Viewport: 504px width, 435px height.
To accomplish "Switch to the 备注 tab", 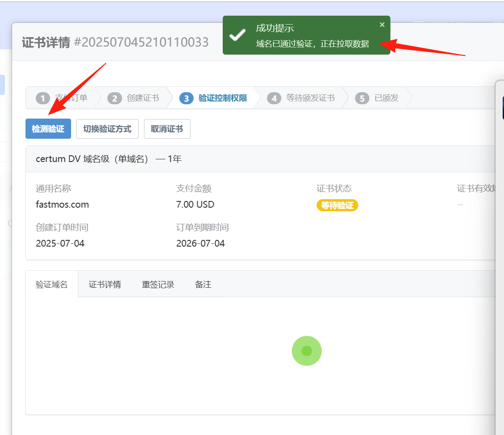I will coord(203,284).
